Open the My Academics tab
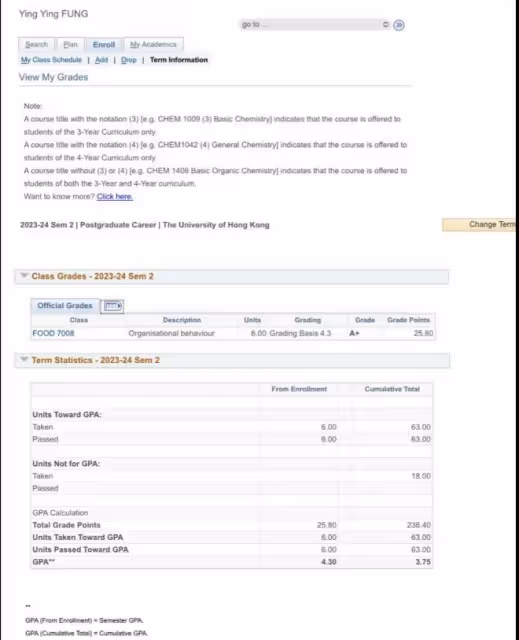 click(153, 44)
